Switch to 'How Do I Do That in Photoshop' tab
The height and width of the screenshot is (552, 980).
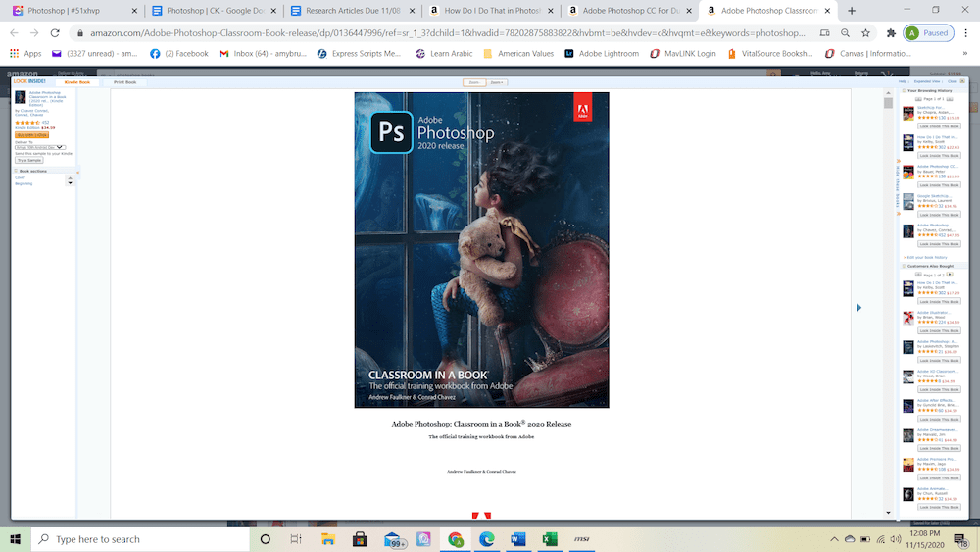coord(491,11)
